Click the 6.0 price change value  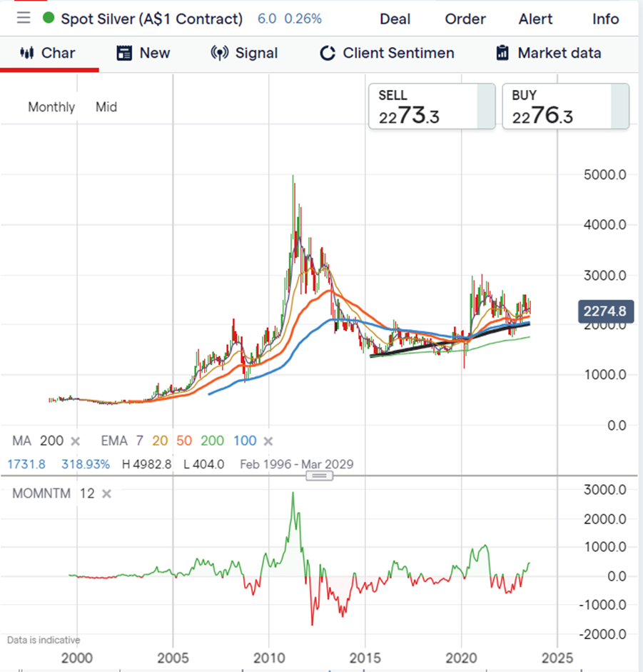[267, 19]
